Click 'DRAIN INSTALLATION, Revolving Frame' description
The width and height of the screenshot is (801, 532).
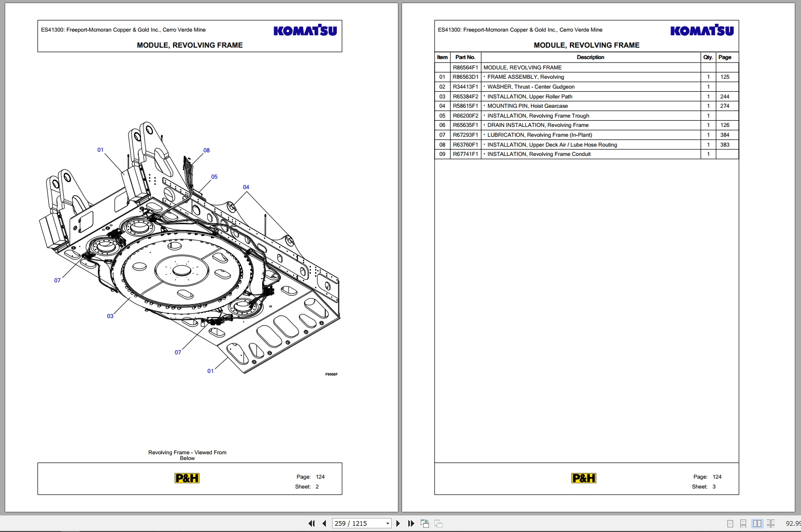pos(538,125)
